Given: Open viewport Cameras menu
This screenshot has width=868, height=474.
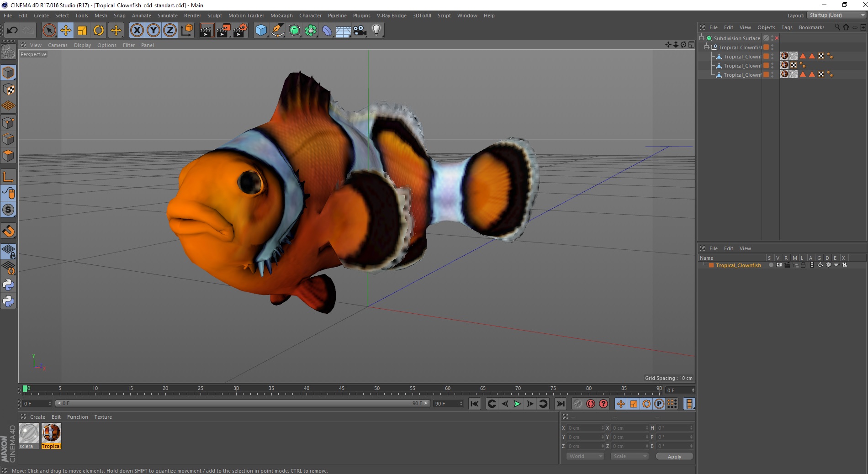Looking at the screenshot, I should pyautogui.click(x=58, y=45).
